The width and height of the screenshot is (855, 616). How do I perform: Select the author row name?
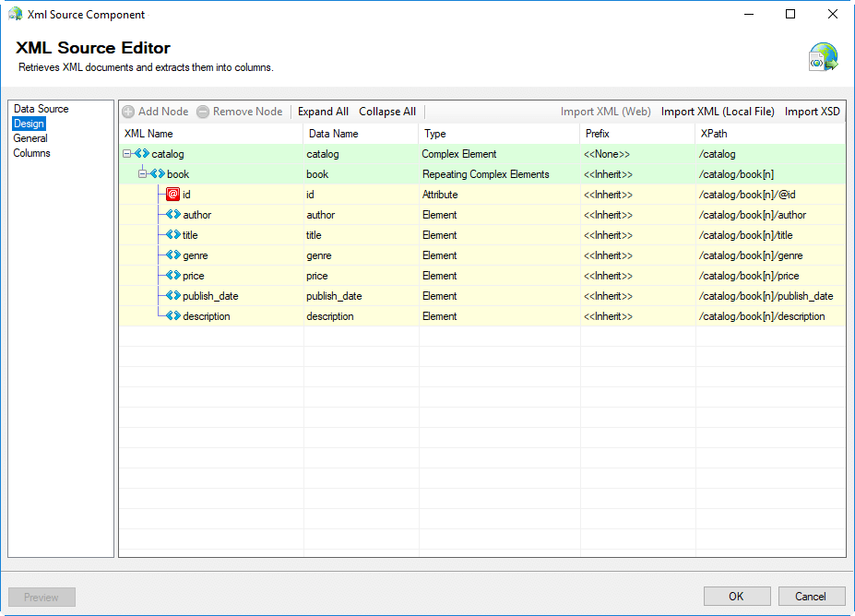196,215
